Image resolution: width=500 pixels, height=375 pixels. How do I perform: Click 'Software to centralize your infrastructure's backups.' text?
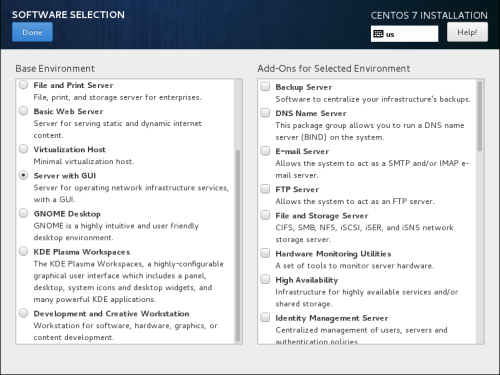373,99
